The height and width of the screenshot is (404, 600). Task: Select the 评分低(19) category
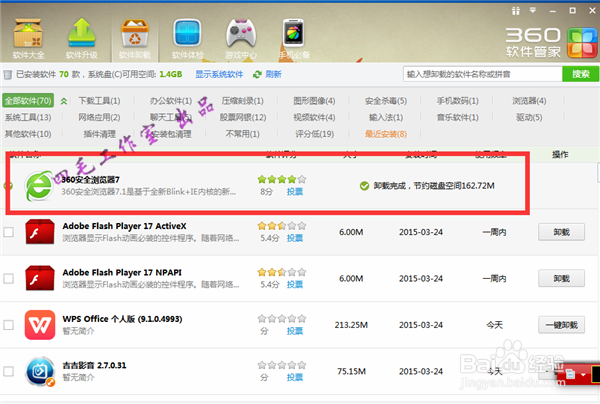(314, 134)
